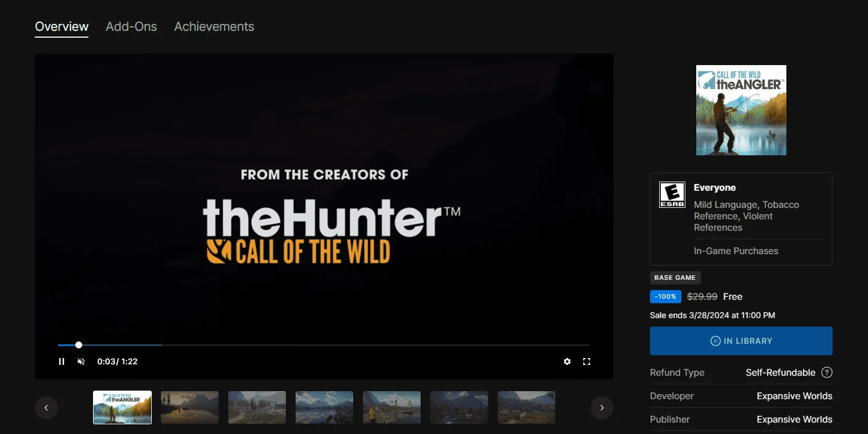868x434 pixels.
Task: Show next media thumbnails
Action: [x=602, y=408]
